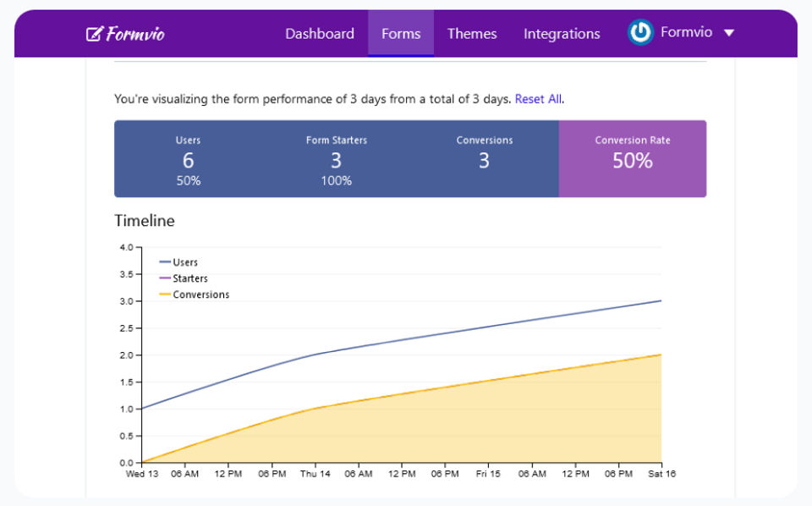Go to the Dashboard menu item
812x506 pixels.
(x=320, y=34)
